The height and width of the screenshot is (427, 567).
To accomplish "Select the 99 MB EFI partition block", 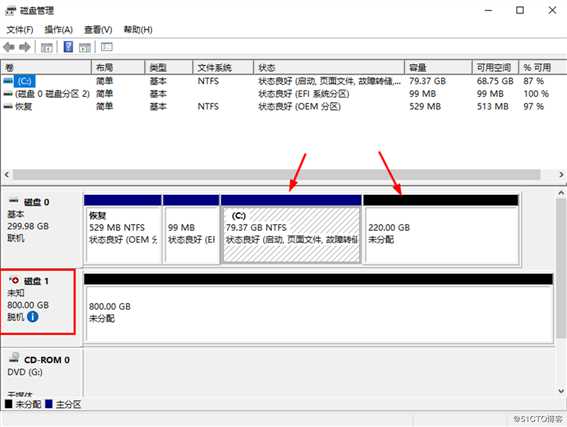I will pos(191,229).
